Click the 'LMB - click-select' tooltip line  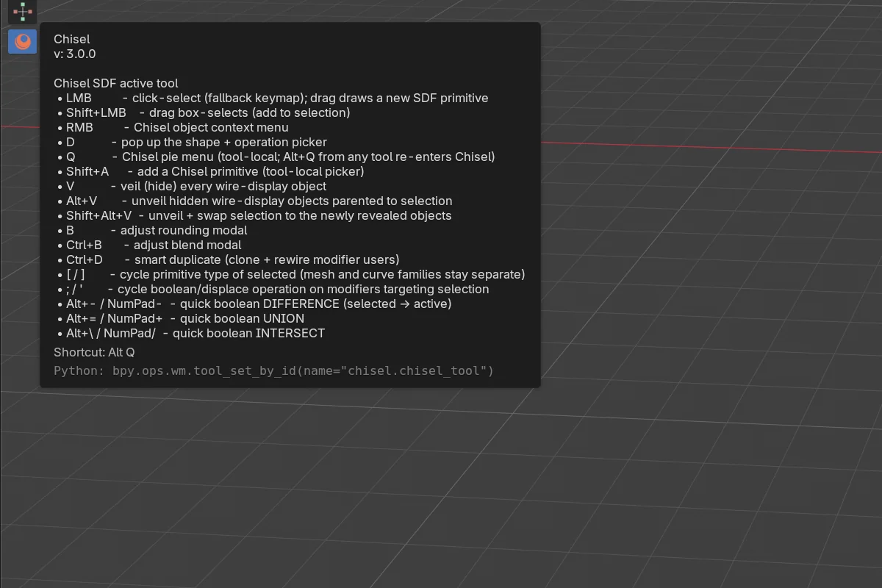pyautogui.click(x=273, y=98)
